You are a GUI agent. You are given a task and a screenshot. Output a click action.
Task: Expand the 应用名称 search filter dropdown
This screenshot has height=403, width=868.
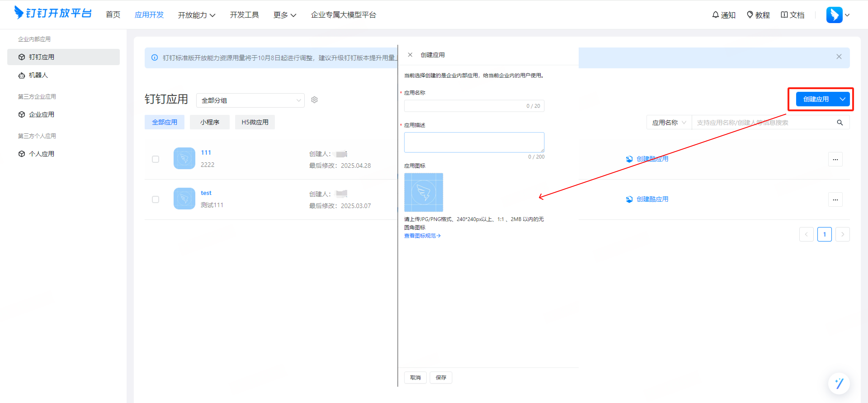(669, 122)
